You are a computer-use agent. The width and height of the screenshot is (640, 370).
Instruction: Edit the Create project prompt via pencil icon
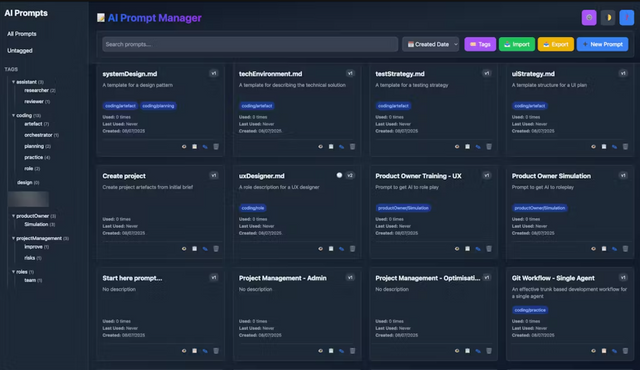pos(205,248)
